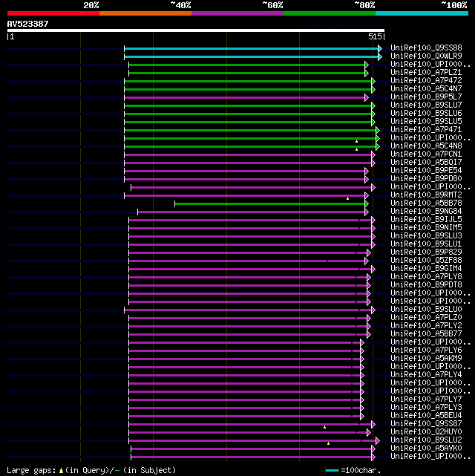The width and height of the screenshot is (475, 476).
Task: Click the UniRef100_B9SLU7 label
Action: pos(426,105)
